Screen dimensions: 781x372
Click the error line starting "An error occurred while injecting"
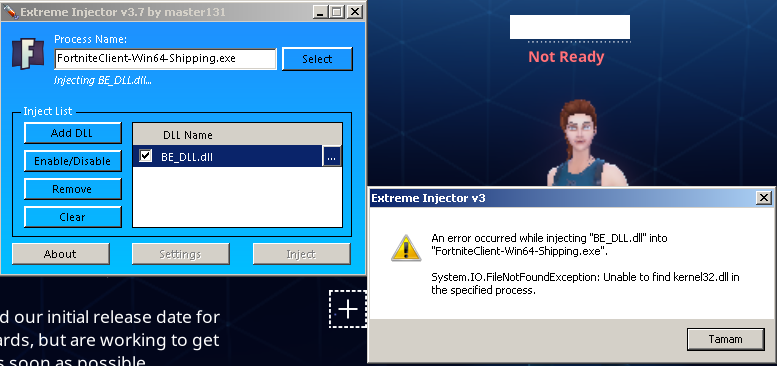point(549,245)
